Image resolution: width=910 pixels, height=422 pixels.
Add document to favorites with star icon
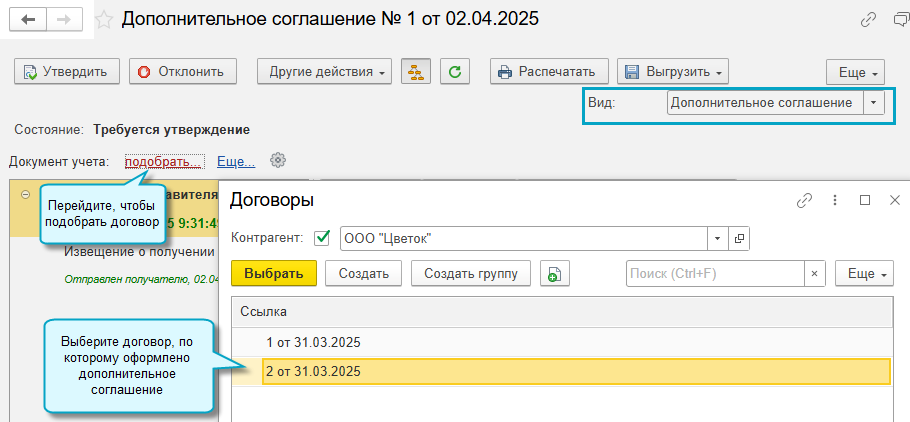103,20
